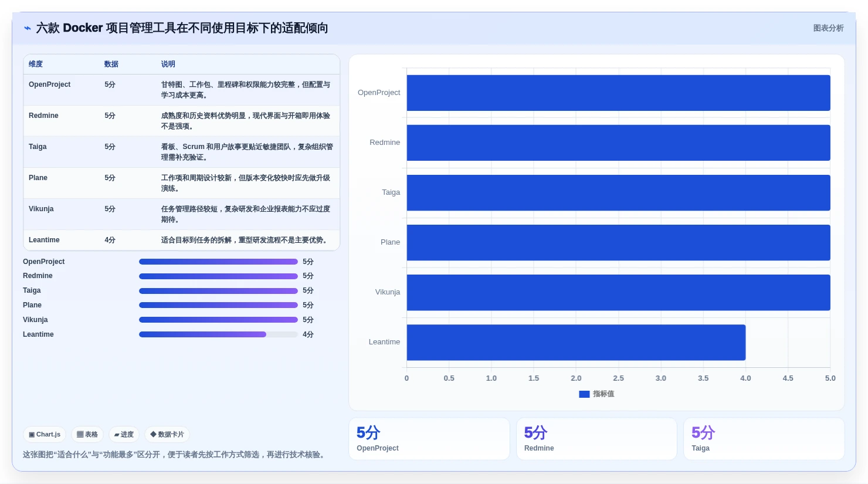The height and width of the screenshot is (484, 868).
Task: Click the 数据 column header
Action: [x=111, y=64]
